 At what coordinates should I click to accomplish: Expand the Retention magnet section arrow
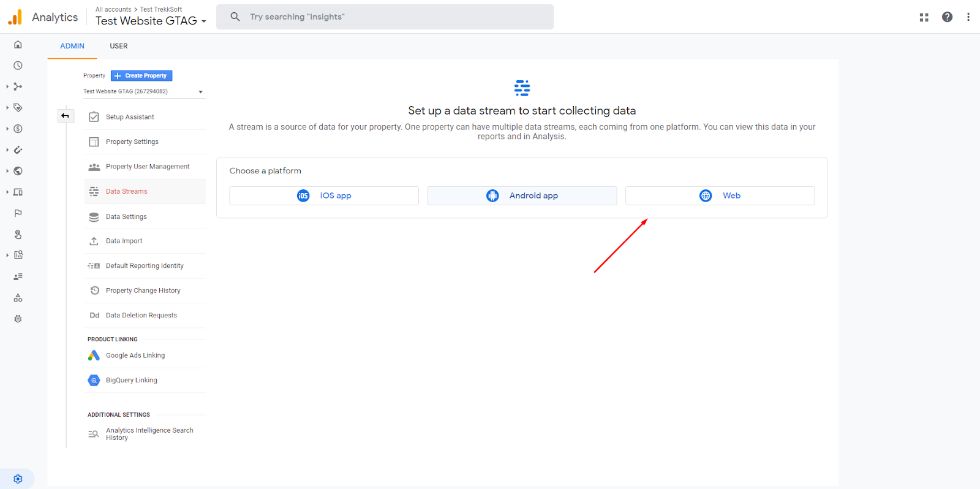click(x=7, y=150)
